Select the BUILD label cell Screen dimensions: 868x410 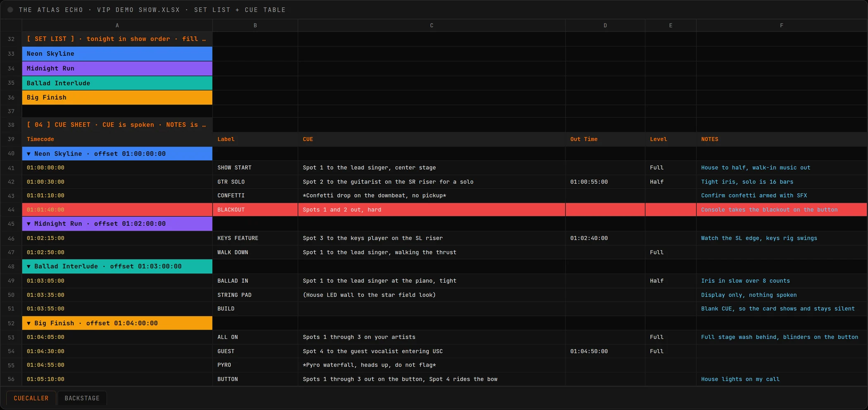tap(255, 309)
